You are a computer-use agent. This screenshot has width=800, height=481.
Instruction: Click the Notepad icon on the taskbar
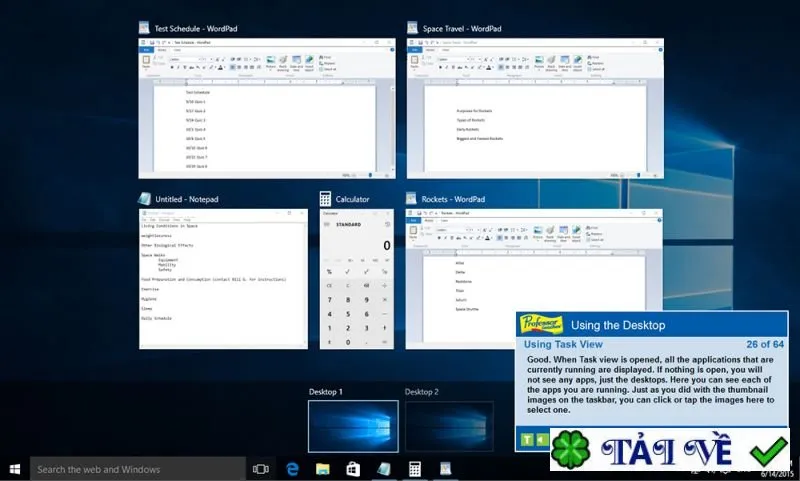(384, 469)
